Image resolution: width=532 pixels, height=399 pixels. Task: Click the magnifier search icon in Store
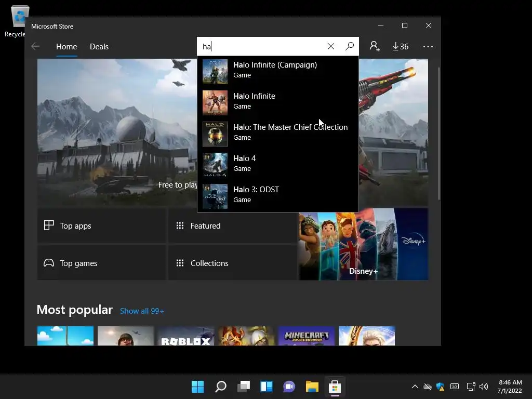pos(350,46)
